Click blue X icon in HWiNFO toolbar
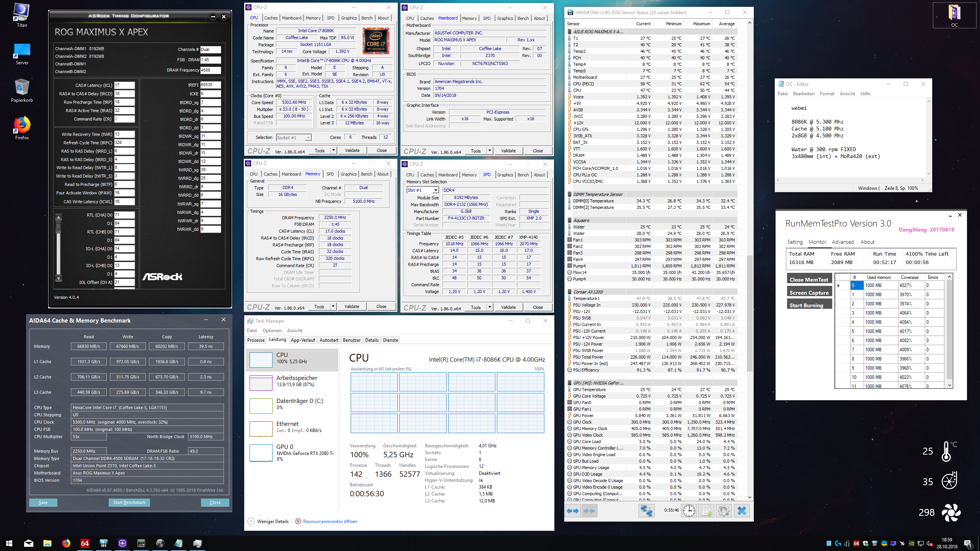 click(742, 511)
